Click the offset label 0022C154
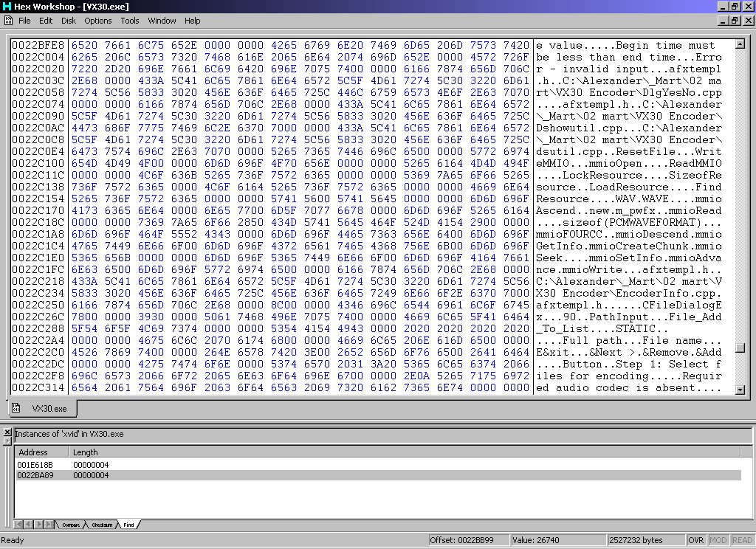The width and height of the screenshot is (756, 549). click(38, 198)
